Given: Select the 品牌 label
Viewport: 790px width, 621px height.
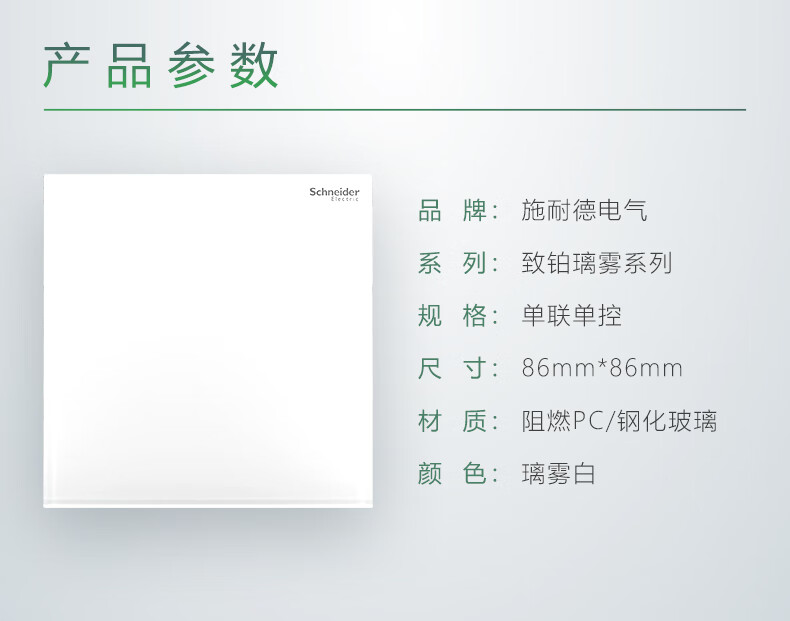Looking at the screenshot, I should 458,211.
